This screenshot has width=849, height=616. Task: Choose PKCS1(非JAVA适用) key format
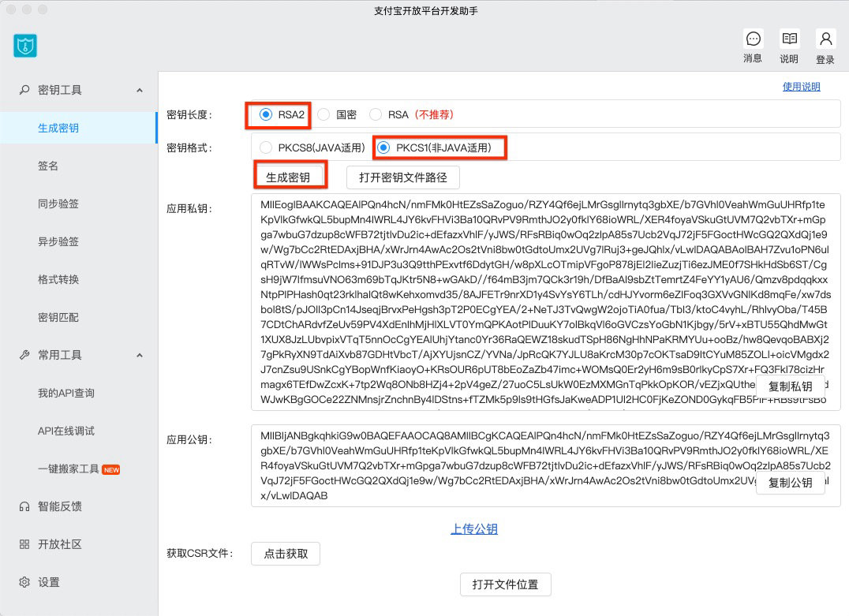coord(383,147)
